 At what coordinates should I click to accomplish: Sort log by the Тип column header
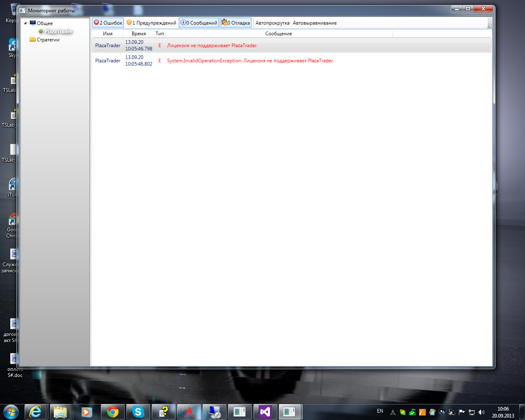[160, 34]
